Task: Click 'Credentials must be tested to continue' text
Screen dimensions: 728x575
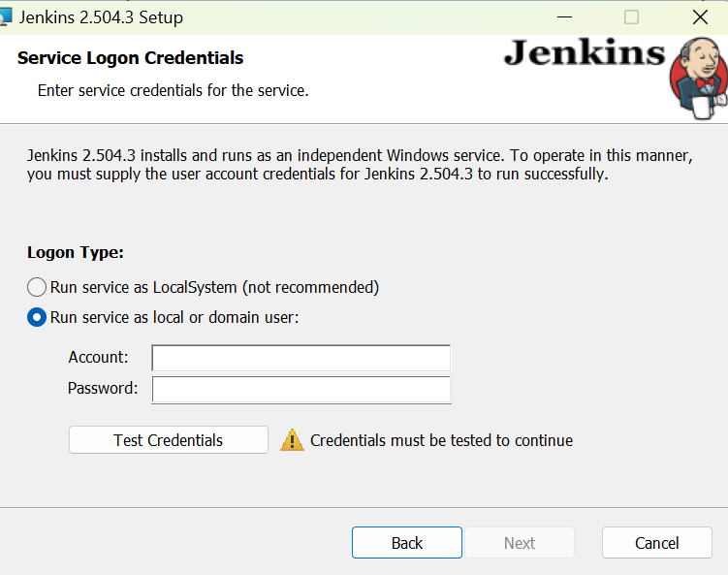Action: pos(441,440)
